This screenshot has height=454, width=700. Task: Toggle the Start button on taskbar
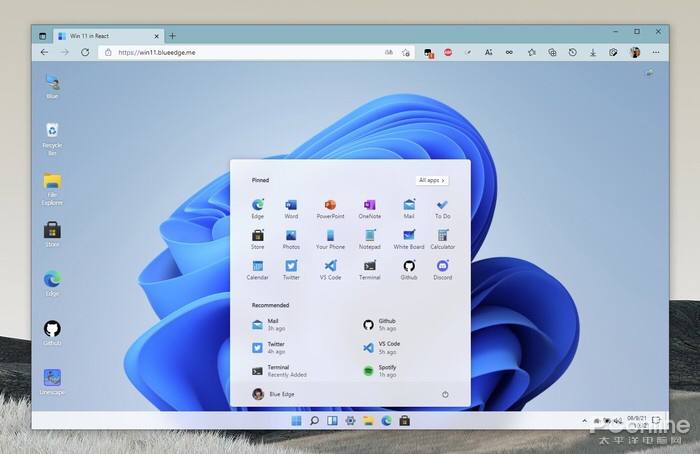tap(296, 420)
